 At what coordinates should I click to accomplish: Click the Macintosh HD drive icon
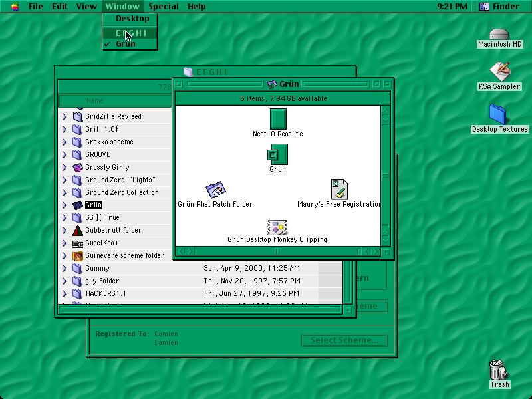(x=499, y=34)
